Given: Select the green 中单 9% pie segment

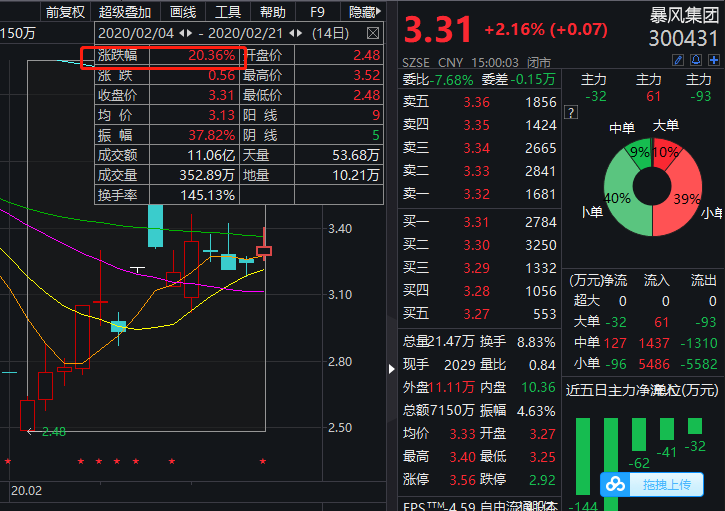Looking at the screenshot, I should (639, 151).
